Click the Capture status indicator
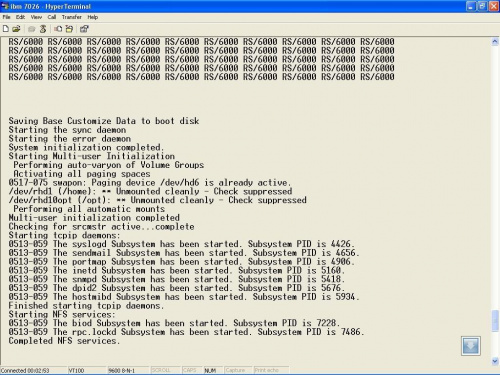This screenshot has width=500, height=375. tap(235, 370)
